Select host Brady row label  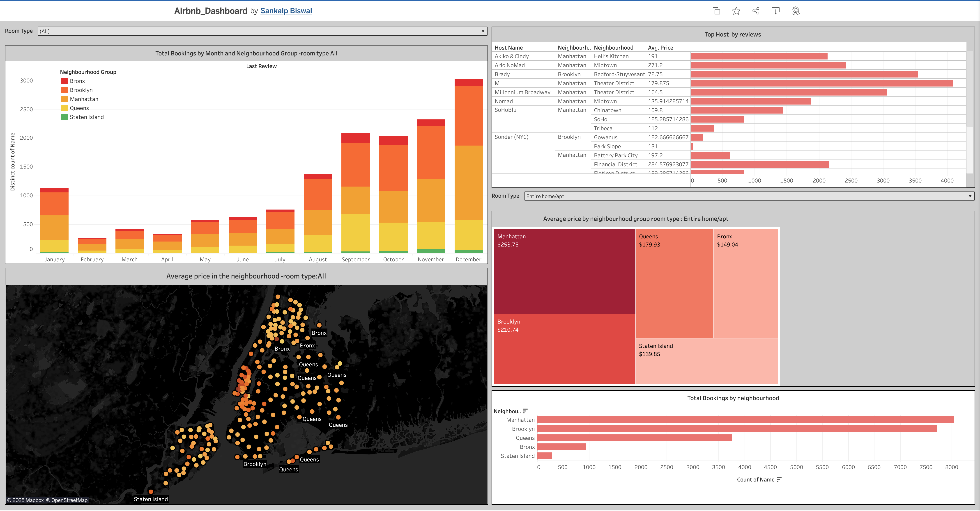pyautogui.click(x=502, y=74)
